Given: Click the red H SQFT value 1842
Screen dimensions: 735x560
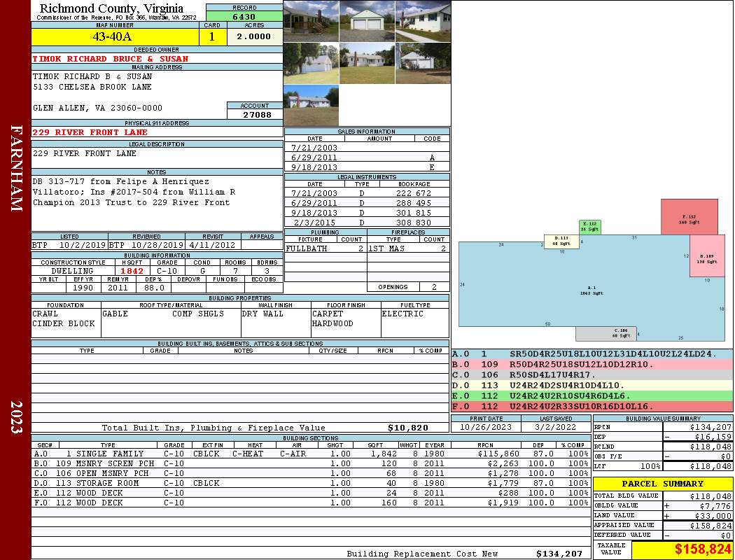Looking at the screenshot, I should [x=132, y=271].
